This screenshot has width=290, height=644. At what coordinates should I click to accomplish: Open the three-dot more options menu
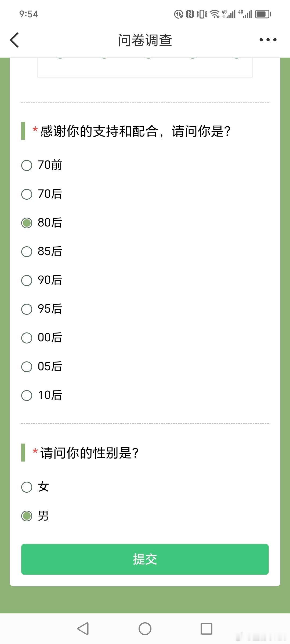(x=268, y=40)
